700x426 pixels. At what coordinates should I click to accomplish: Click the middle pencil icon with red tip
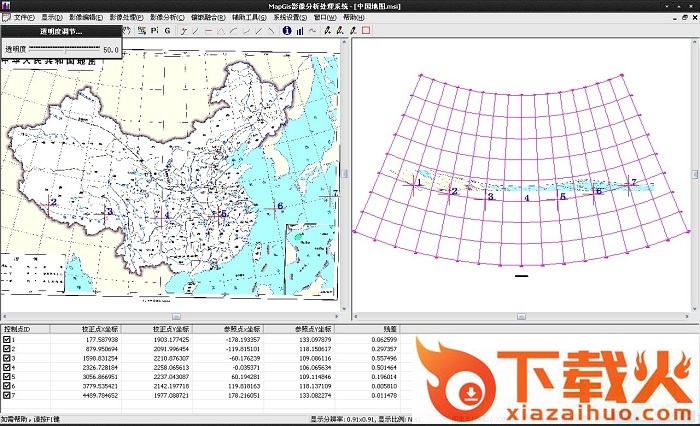(x=340, y=30)
